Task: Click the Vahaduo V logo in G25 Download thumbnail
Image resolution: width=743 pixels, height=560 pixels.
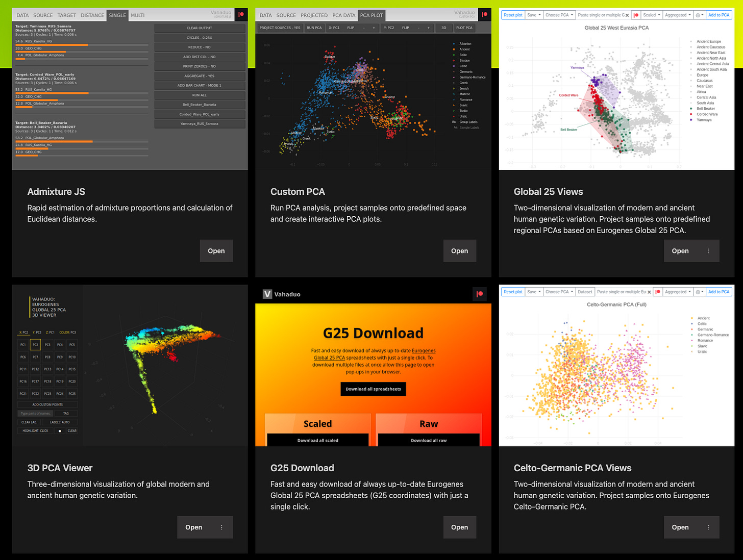Action: point(267,294)
